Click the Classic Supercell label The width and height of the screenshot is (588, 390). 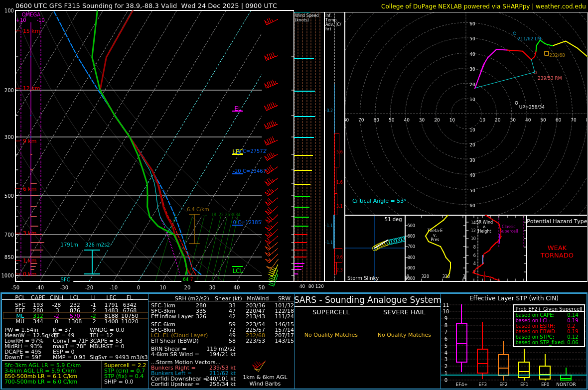point(509,229)
